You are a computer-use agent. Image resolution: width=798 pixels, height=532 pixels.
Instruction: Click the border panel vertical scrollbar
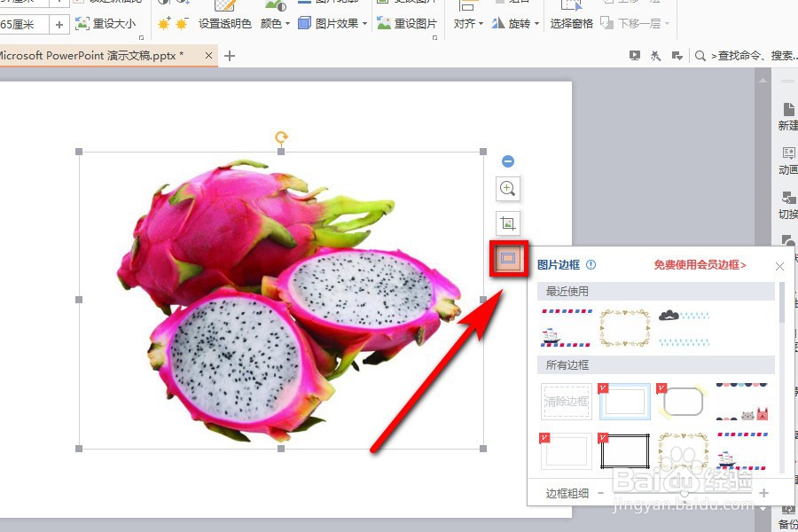click(x=782, y=301)
